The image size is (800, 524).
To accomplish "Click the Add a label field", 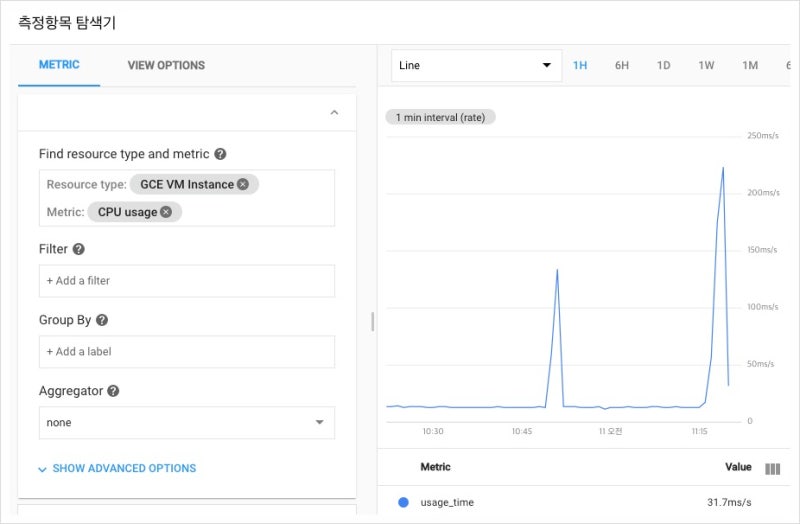I will pos(186,352).
